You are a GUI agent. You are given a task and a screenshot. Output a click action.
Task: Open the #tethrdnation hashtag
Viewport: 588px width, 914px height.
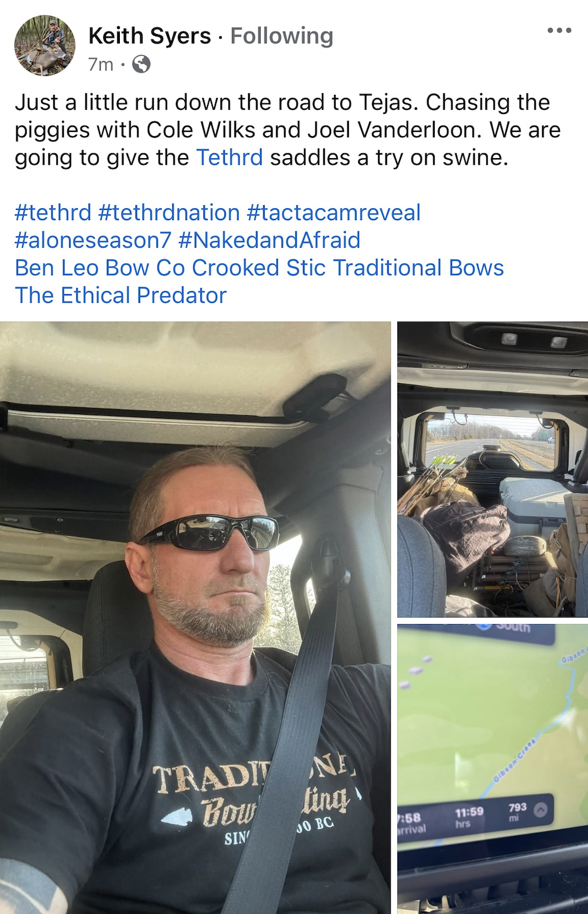click(169, 212)
